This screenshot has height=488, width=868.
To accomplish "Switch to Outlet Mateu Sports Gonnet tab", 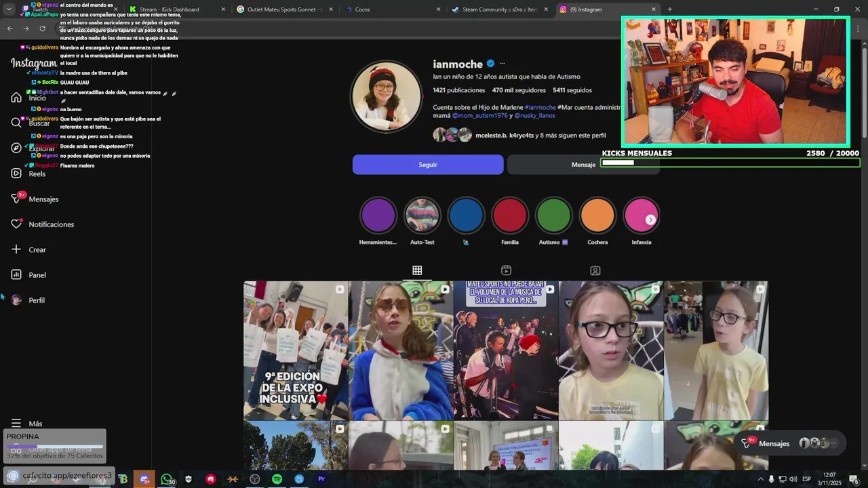I will (x=283, y=9).
